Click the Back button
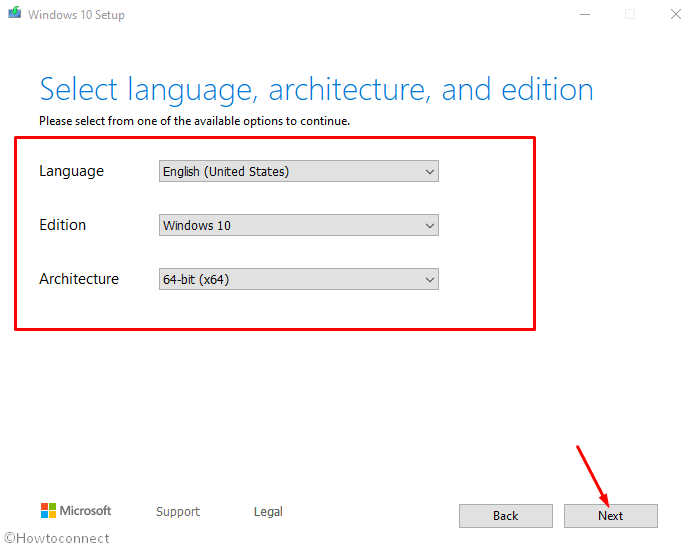The image size is (696, 553). [506, 516]
